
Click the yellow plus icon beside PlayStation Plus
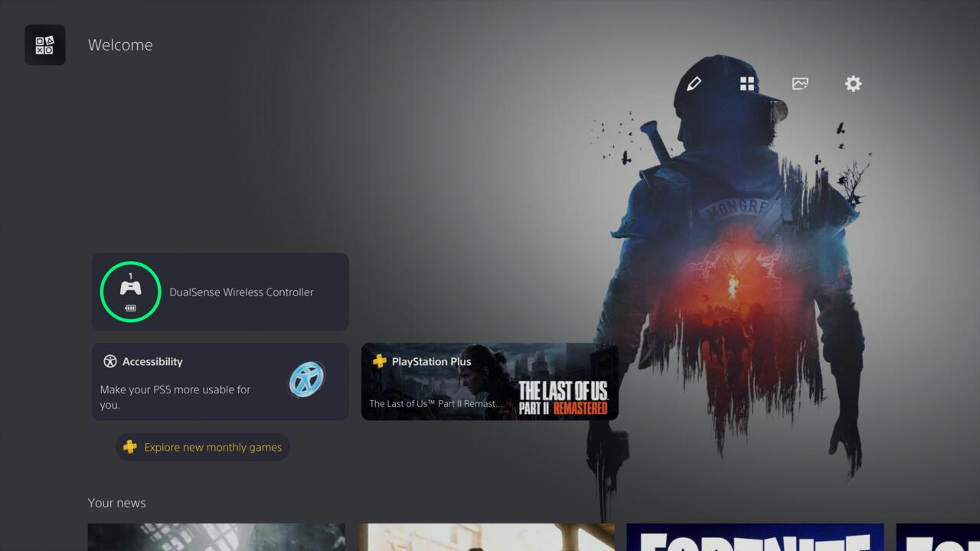pos(379,361)
